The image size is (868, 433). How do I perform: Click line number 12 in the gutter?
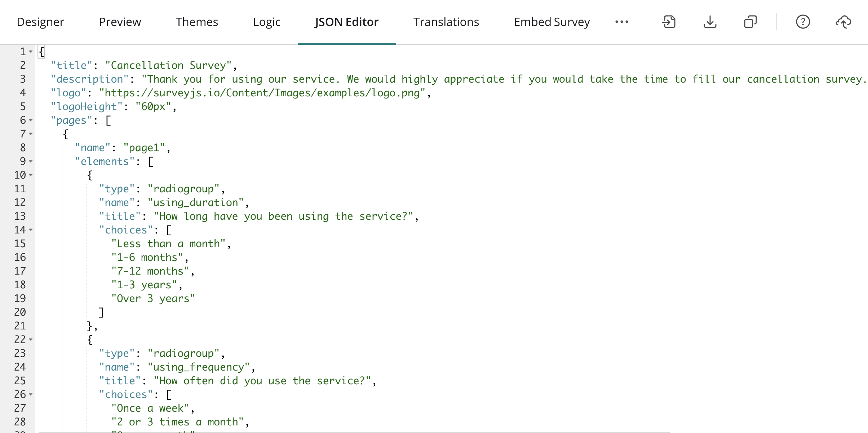tap(20, 202)
